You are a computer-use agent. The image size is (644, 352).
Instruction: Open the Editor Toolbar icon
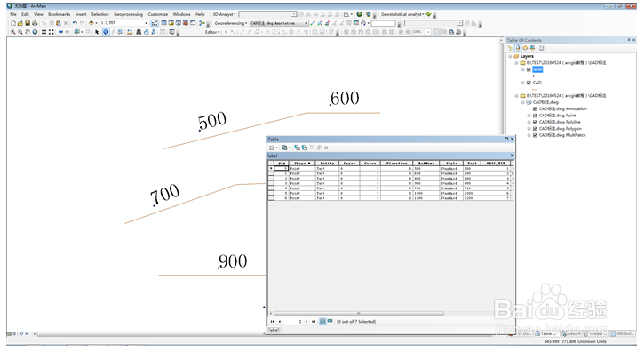pos(155,23)
